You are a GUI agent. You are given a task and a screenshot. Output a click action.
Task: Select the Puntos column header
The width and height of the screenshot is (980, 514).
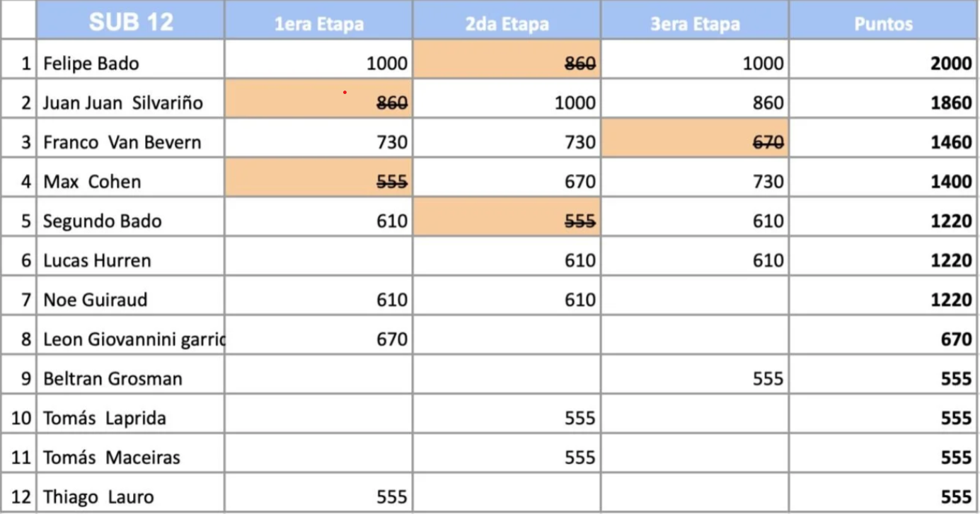[884, 21]
